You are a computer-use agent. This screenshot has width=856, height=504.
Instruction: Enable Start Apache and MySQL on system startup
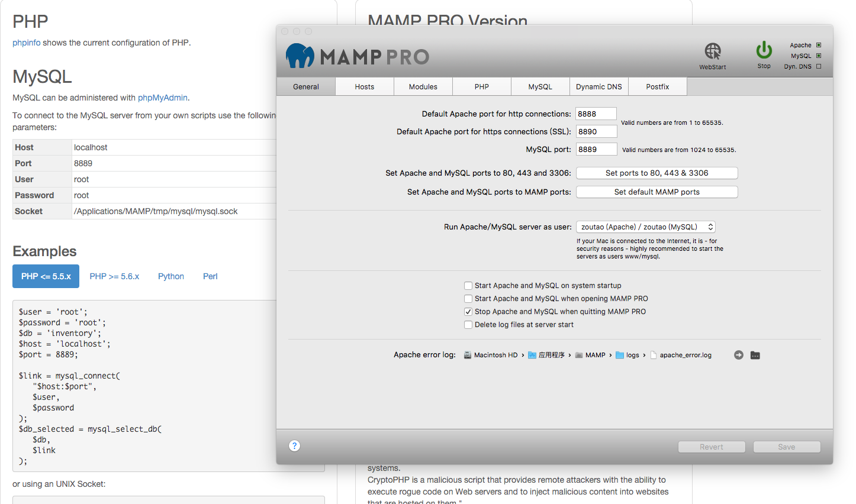point(468,286)
